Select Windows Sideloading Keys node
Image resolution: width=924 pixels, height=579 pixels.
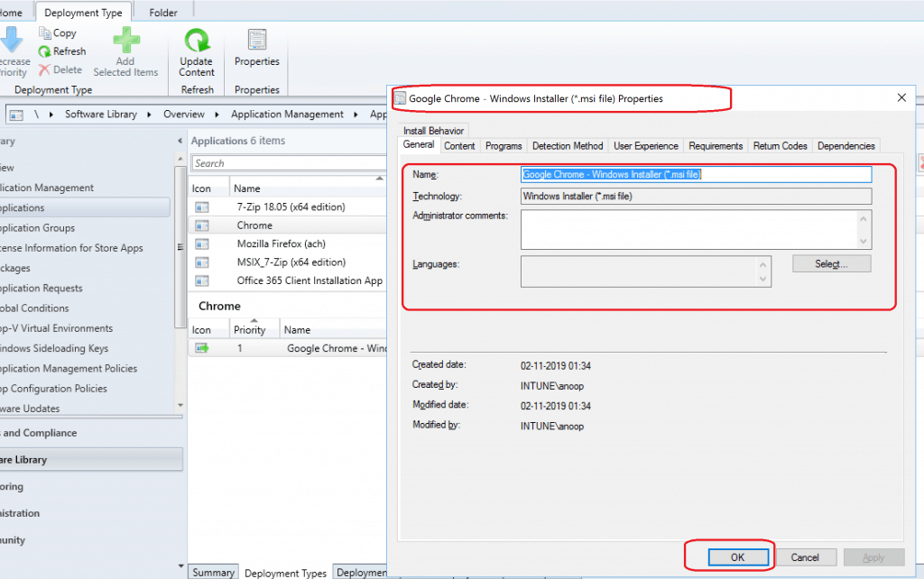click(x=54, y=348)
